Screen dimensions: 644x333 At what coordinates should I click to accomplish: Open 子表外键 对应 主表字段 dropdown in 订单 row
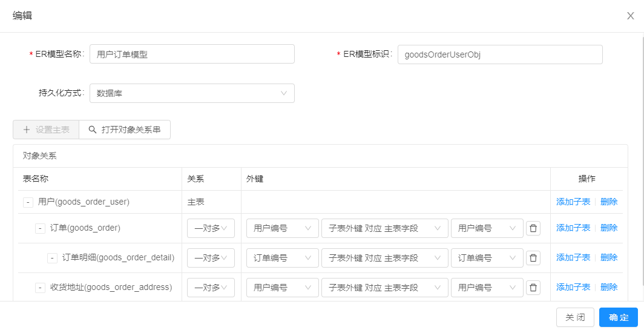pyautogui.click(x=385, y=228)
